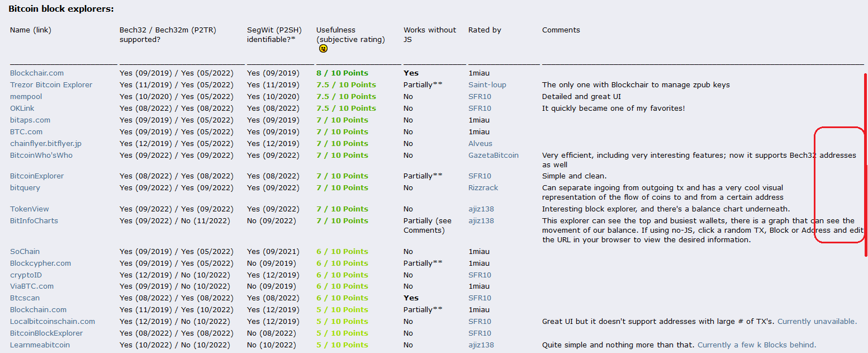The image size is (868, 353).
Task: Click '1miau' rater in Blockchair.com row
Action: coord(479,73)
